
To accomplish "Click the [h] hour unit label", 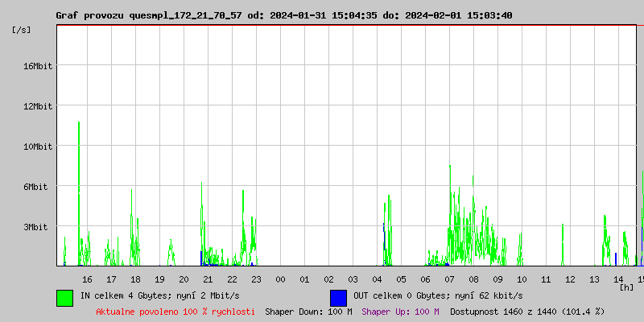I will (x=626, y=287).
